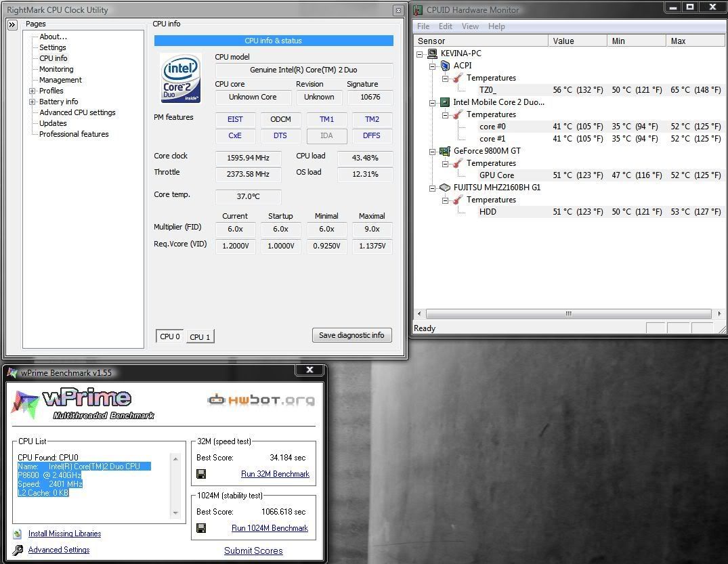Screen dimensions: 728x564
Task: Click the GeForce 9800M GT card icon
Action: 445,151
